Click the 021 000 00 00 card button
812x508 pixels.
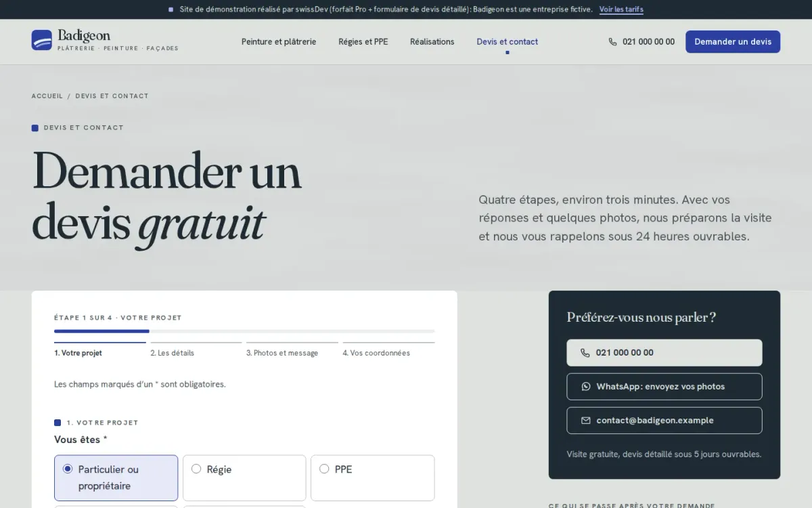tap(664, 353)
